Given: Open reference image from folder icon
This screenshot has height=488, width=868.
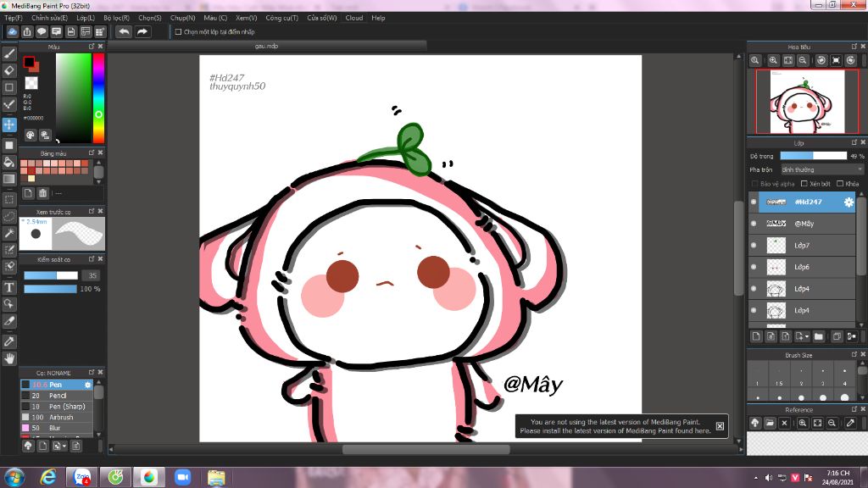Looking at the screenshot, I should [x=770, y=423].
